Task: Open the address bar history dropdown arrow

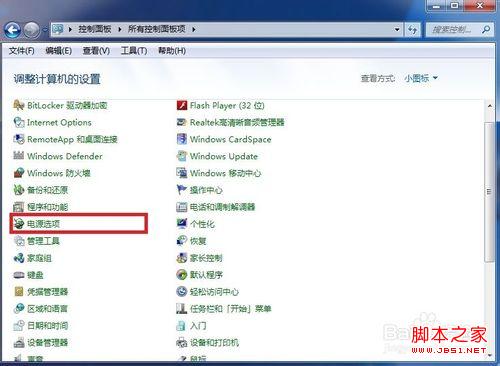Action: [x=397, y=30]
